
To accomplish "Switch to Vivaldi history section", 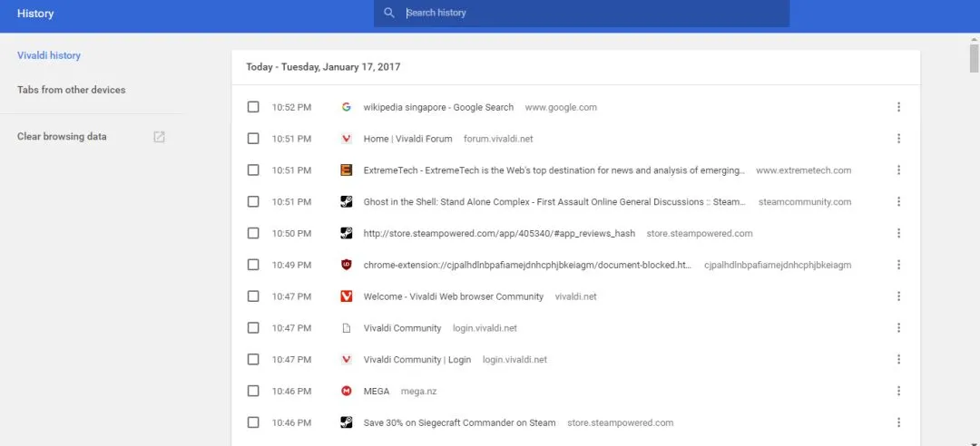I will pos(49,55).
